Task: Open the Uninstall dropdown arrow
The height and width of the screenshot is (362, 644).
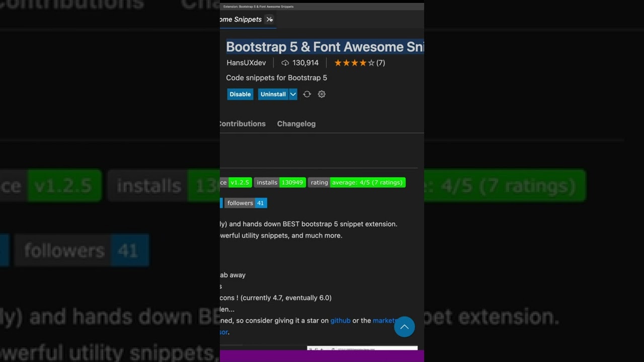Action: (x=293, y=94)
